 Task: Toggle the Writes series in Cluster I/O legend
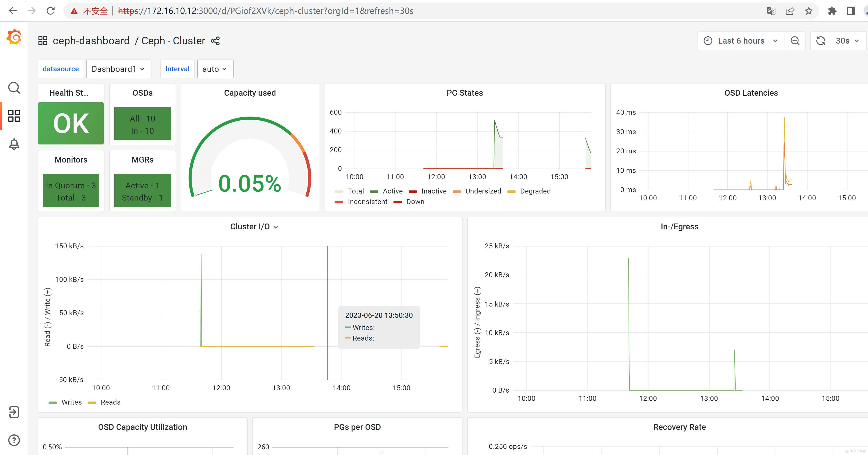71,402
